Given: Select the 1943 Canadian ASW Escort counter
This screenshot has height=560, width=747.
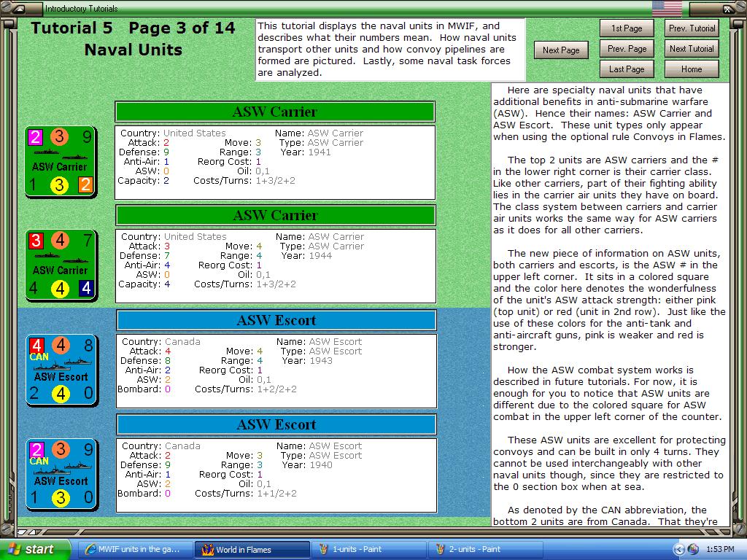Looking at the screenshot, I should (61, 370).
